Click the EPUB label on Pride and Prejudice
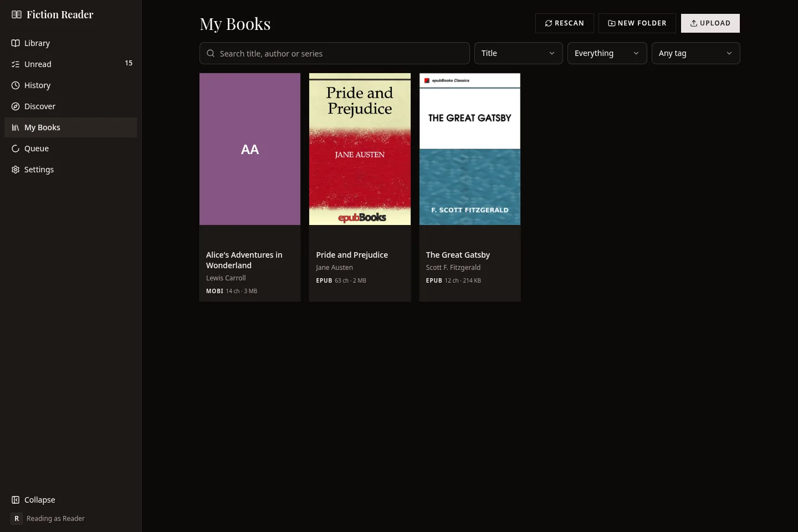798x532 pixels. [x=324, y=280]
